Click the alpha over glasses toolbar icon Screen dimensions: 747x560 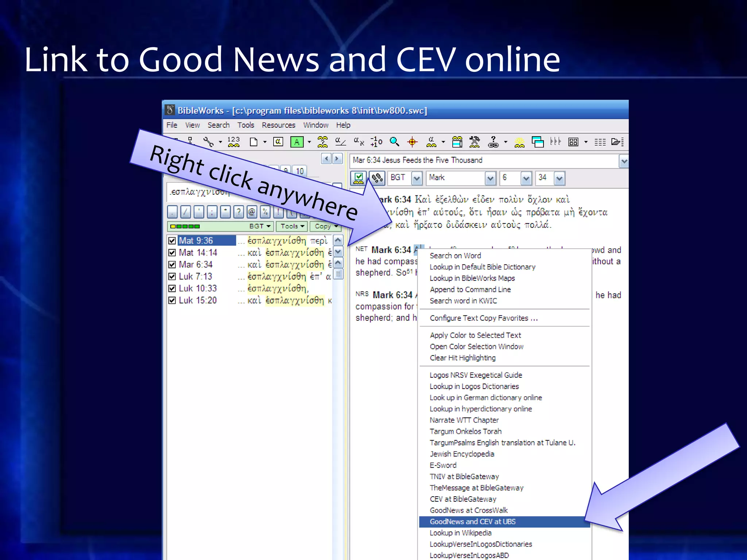click(x=431, y=142)
